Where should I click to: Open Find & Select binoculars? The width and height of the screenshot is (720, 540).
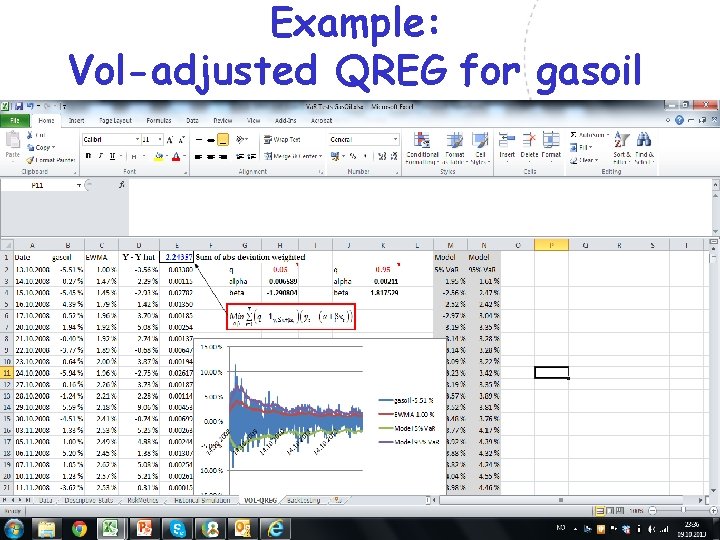point(644,148)
